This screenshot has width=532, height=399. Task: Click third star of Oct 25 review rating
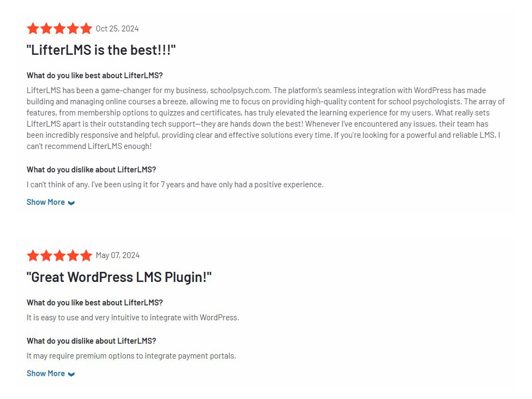(x=60, y=29)
